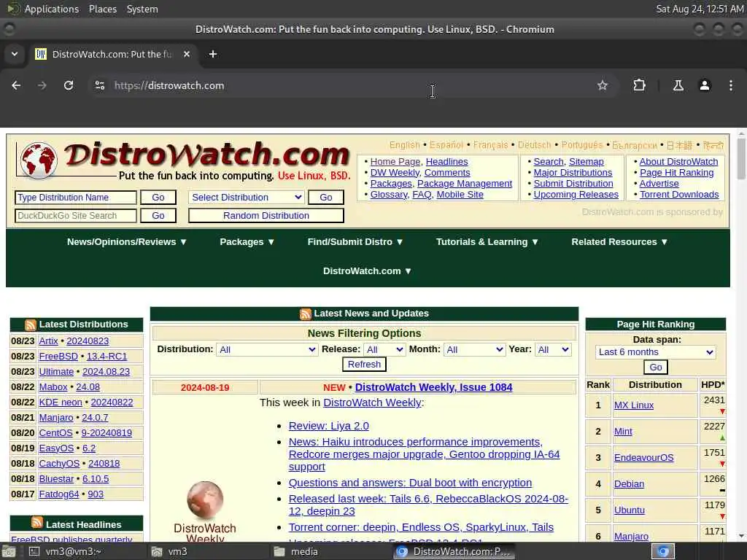This screenshot has height=560, width=747.
Task: Open the tab search chevron
Action: [15, 54]
